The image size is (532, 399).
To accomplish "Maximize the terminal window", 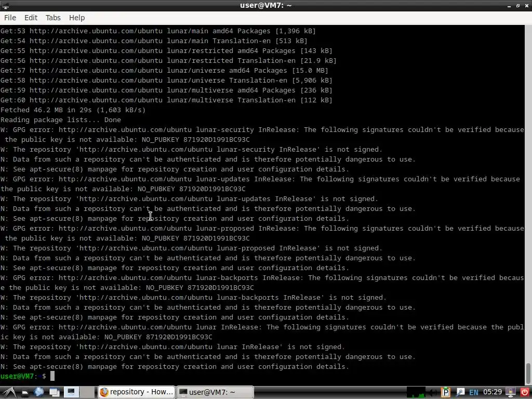I will click(518, 5).
